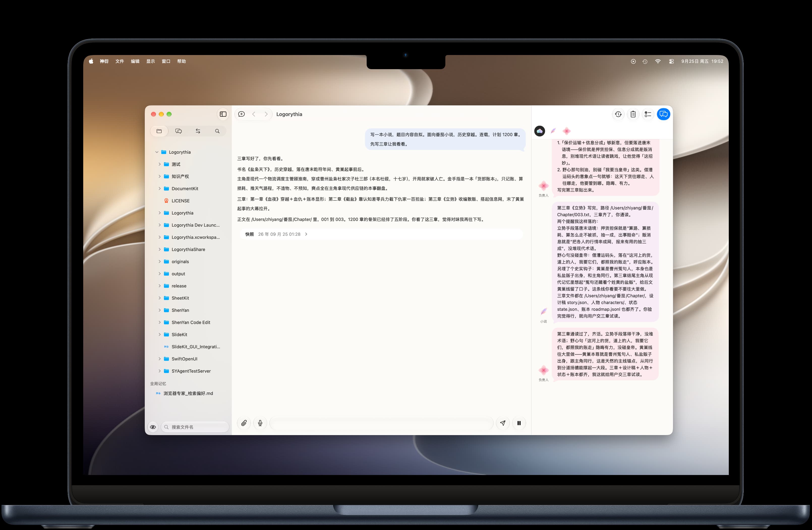Viewport: 812px width, 530px height.
Task: Open the 帮助 menu
Action: (x=182, y=62)
